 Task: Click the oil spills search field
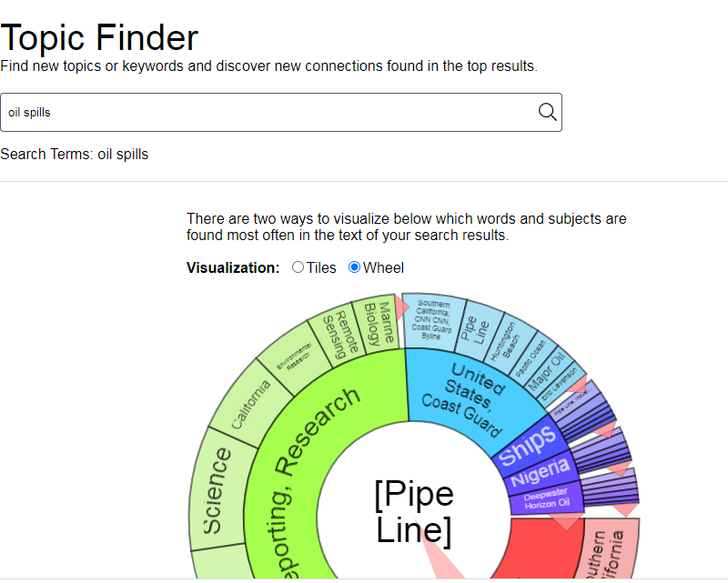point(273,112)
